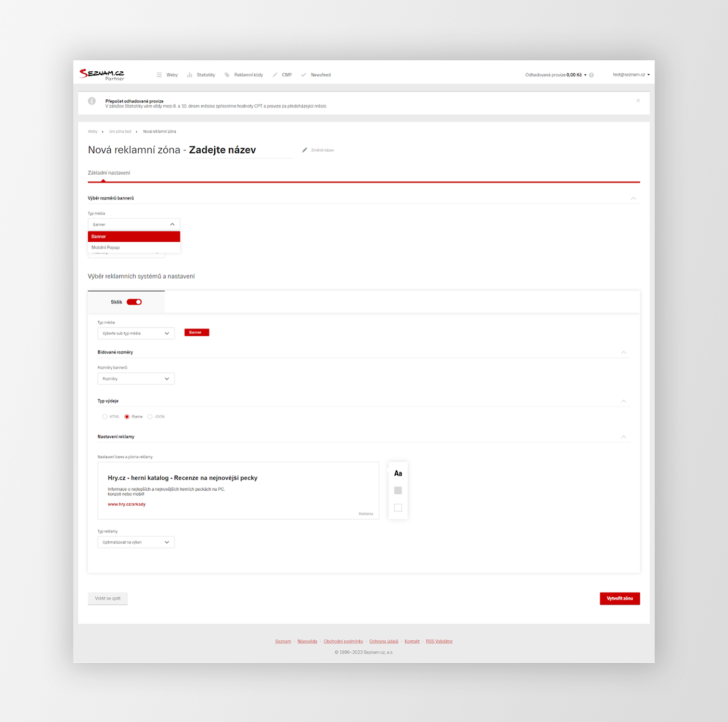The image size is (728, 722).
Task: Click the Reklamní kódy tag icon
Action: point(227,75)
